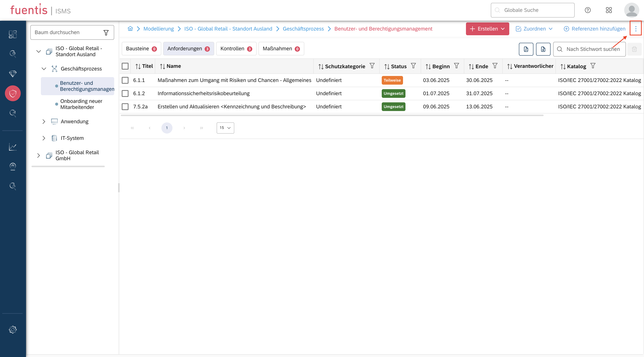This screenshot has height=357, width=644.
Task: Open the app grid launcher icon
Action: (x=609, y=10)
